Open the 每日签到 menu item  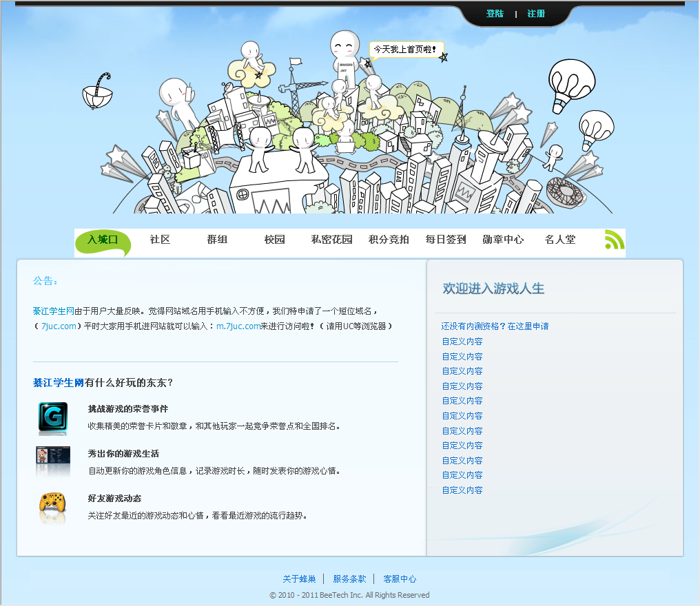click(x=446, y=240)
